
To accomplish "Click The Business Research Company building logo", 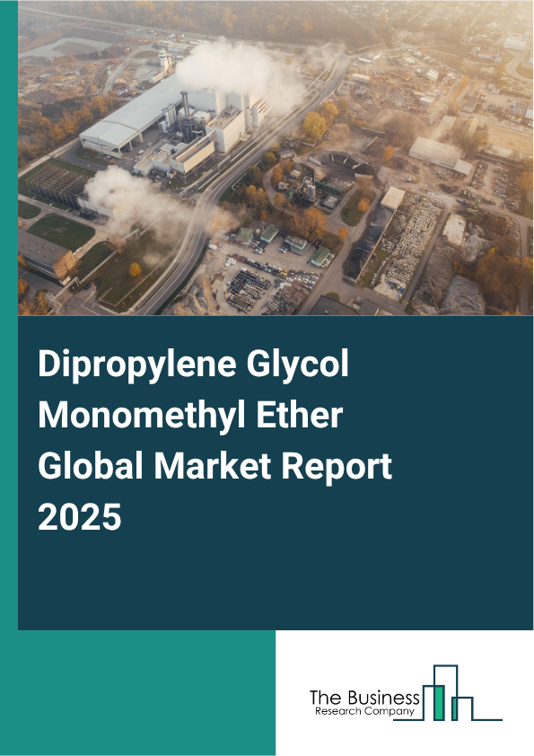I will 448,693.
